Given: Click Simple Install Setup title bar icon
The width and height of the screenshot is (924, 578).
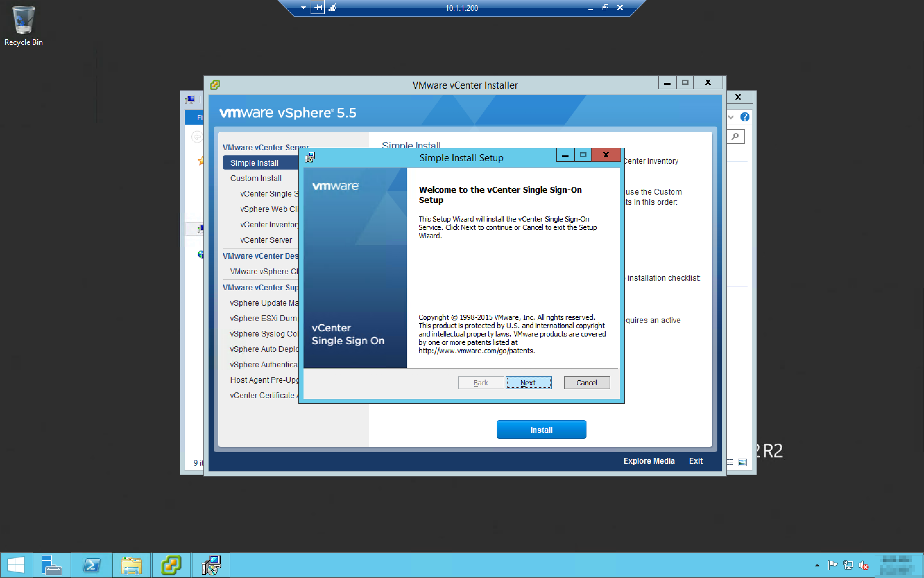Looking at the screenshot, I should pos(310,157).
